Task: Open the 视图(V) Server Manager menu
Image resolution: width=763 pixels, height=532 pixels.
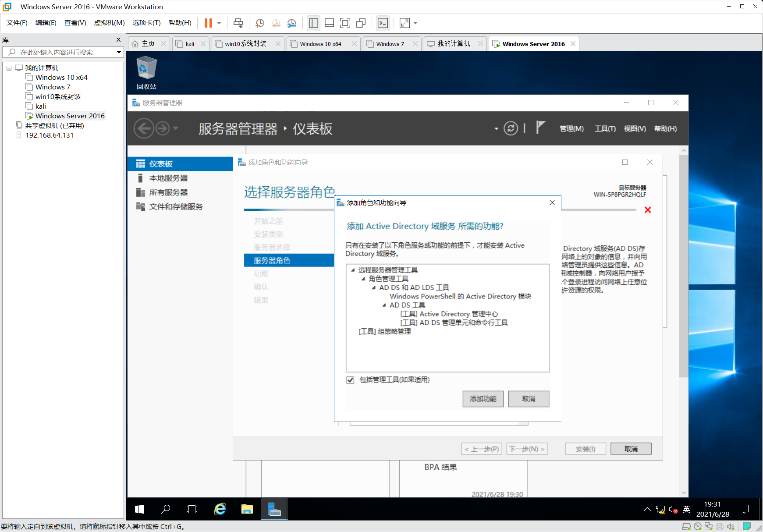Action: coord(635,129)
